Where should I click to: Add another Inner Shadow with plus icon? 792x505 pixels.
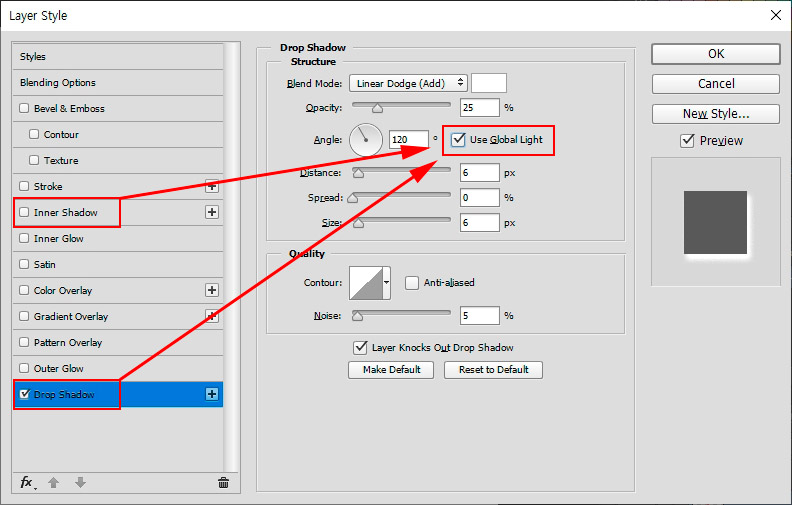pos(212,212)
